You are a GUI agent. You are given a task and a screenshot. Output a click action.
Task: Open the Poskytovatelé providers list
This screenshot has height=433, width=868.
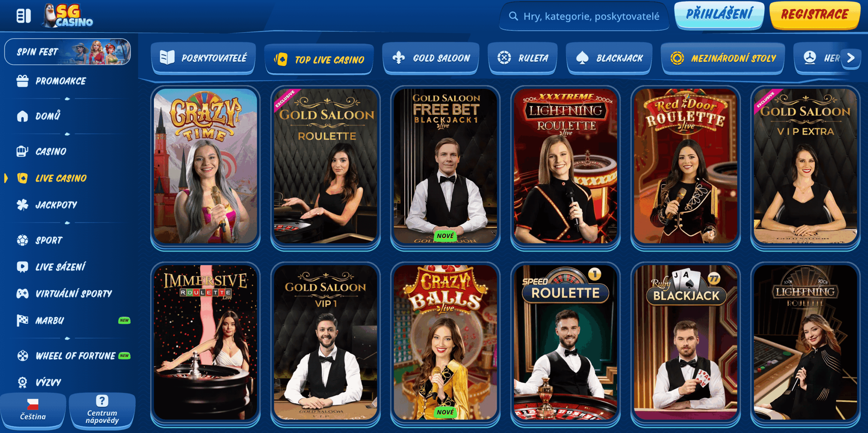point(203,58)
